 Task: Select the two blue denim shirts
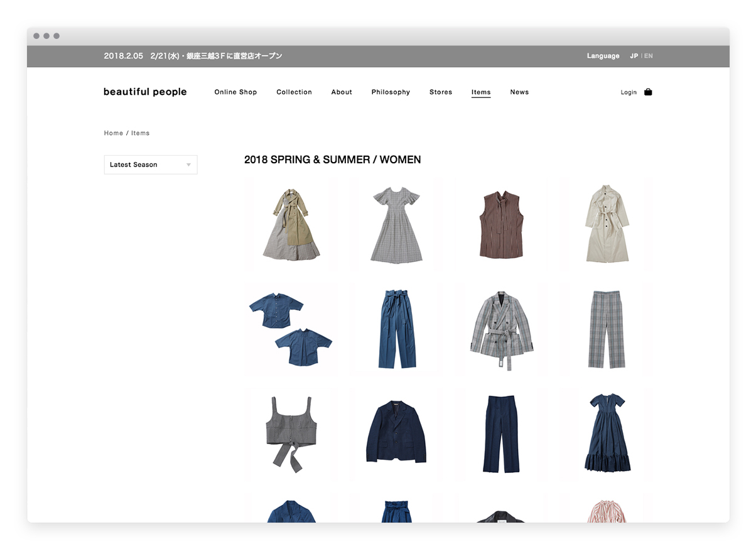290,329
